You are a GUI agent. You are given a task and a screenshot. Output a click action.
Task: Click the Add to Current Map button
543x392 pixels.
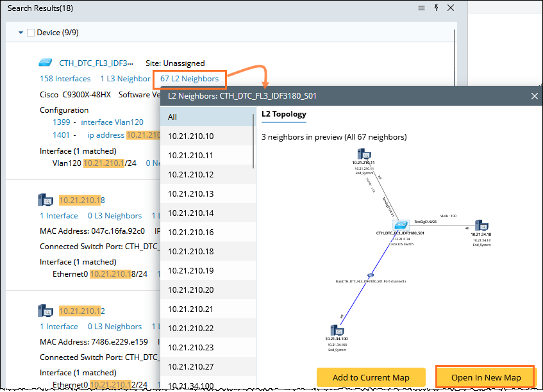point(371,377)
